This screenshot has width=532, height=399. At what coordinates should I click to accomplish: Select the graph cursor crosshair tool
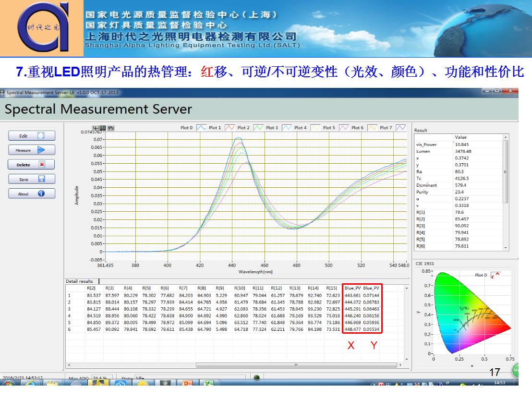coord(96,128)
